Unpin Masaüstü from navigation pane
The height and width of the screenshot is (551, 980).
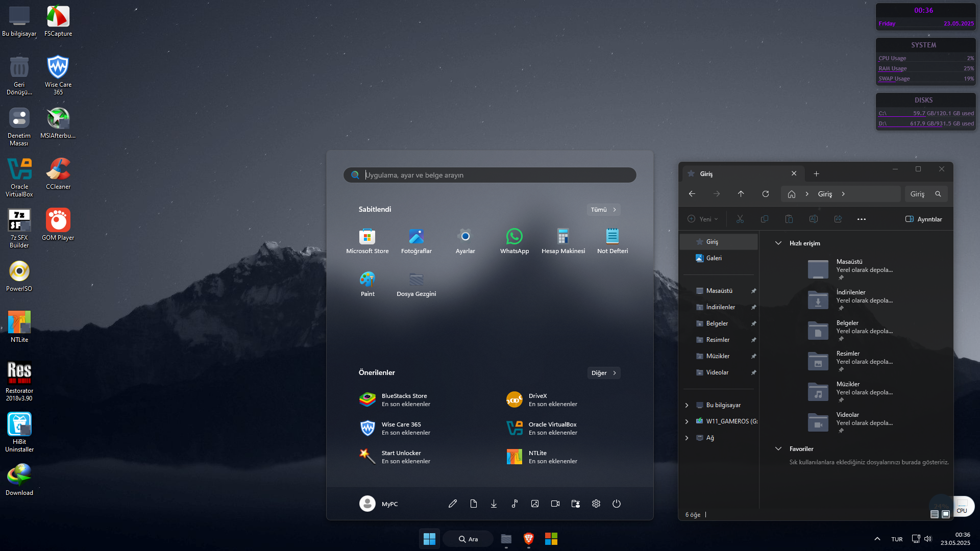coord(753,291)
